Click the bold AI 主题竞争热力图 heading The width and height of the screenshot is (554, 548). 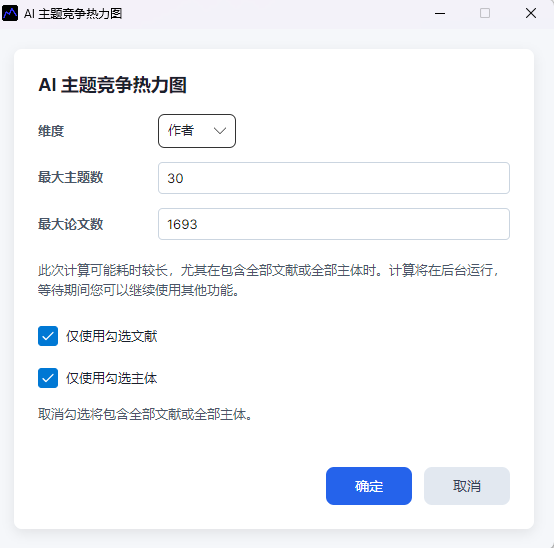point(112,85)
